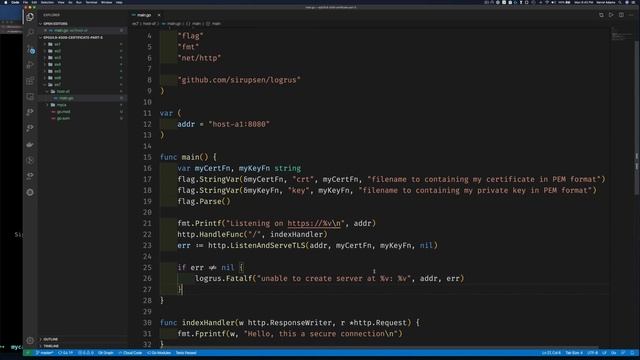
Task: Change Tab Size setting in status bar
Action: tap(574, 353)
